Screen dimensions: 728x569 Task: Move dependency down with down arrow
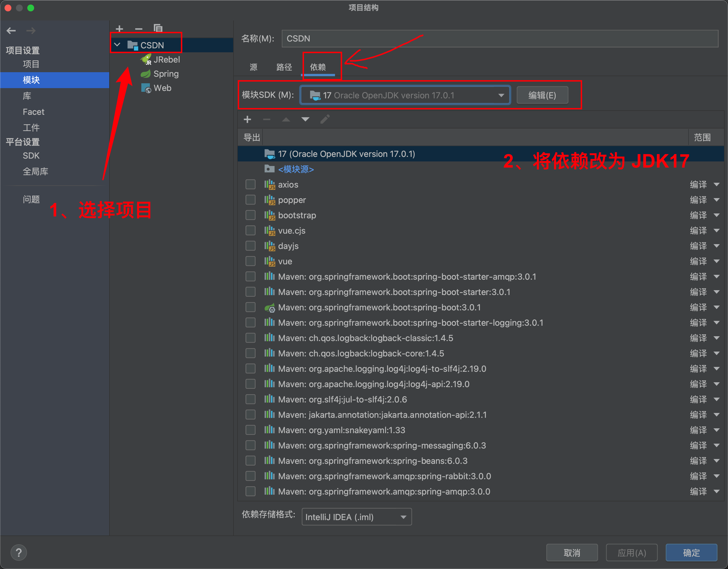tap(305, 119)
